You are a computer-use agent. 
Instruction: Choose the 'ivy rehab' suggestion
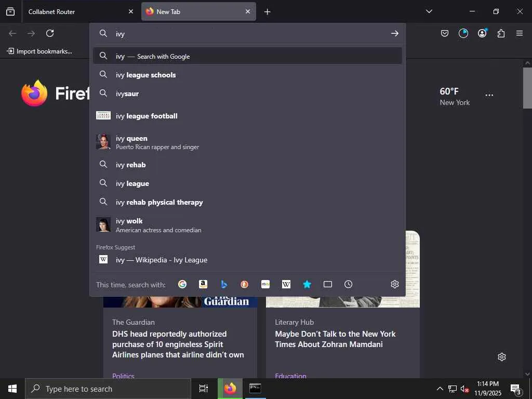coord(248,165)
